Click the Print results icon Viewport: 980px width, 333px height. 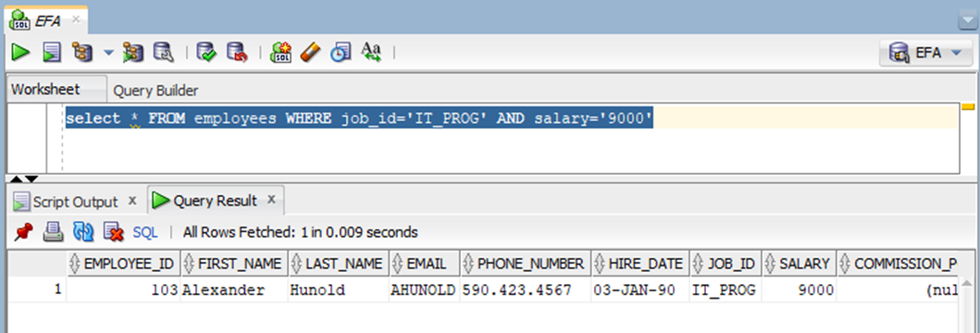53,232
